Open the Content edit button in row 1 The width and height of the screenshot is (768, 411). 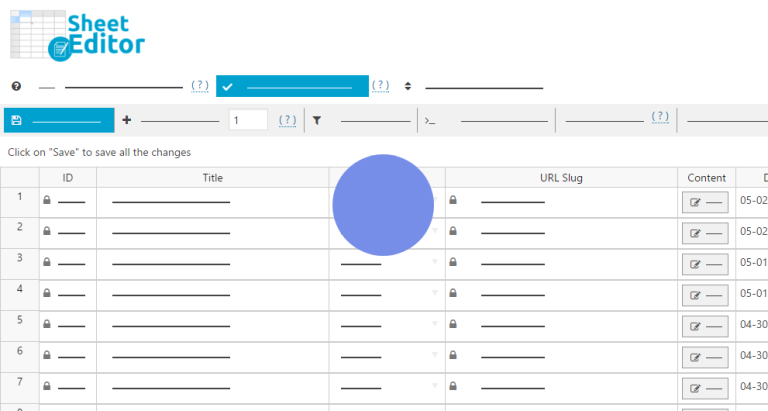pyautogui.click(x=705, y=202)
